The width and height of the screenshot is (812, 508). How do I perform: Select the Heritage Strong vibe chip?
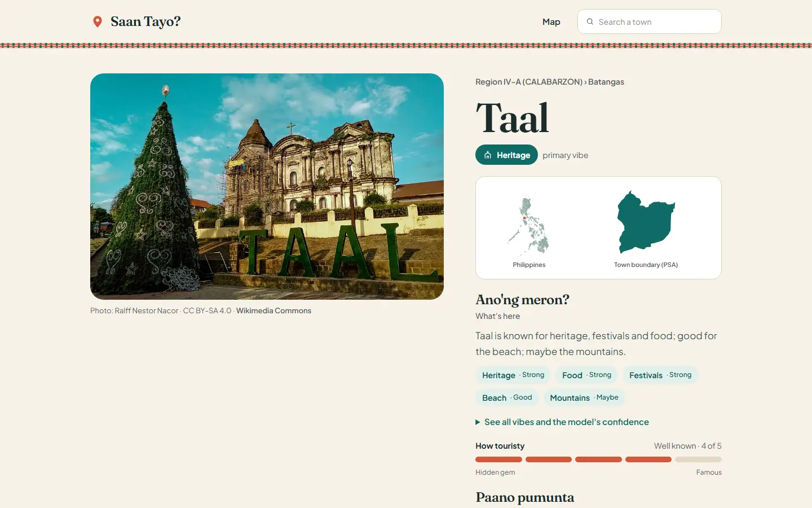(513, 375)
